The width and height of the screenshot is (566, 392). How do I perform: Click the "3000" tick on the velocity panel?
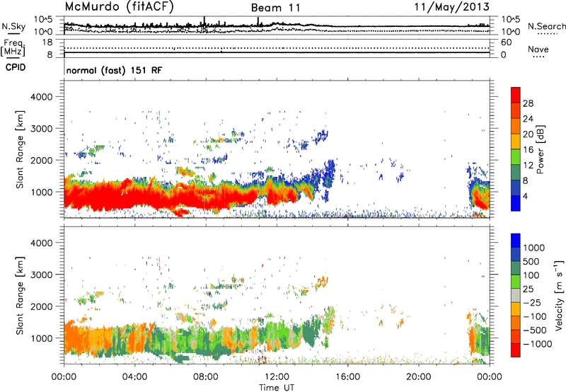click(x=42, y=275)
